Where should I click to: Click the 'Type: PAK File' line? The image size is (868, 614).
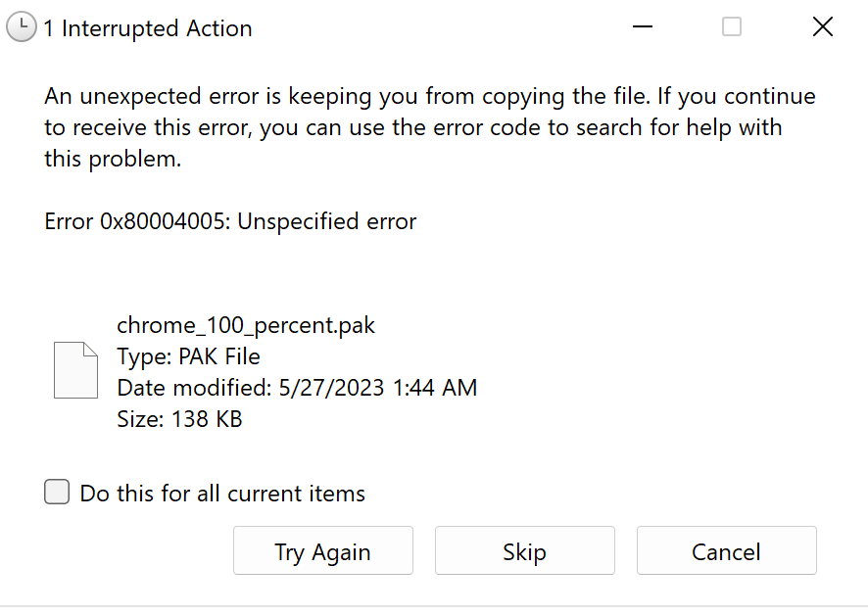[x=188, y=356]
